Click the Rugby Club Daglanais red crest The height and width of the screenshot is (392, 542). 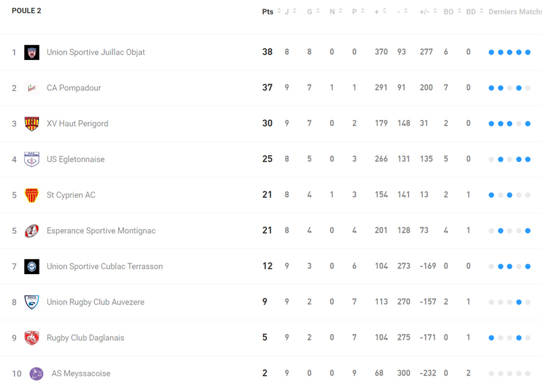(32, 338)
